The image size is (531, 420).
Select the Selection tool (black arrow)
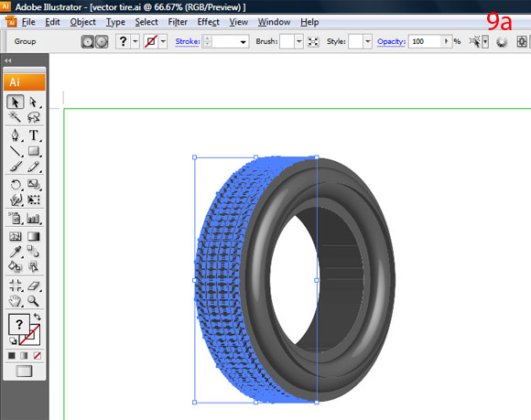[16, 102]
